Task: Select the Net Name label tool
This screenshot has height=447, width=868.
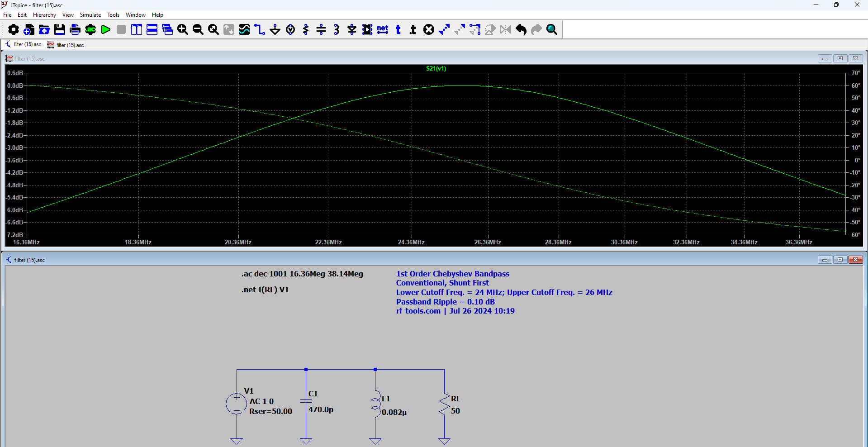Action: (x=383, y=29)
